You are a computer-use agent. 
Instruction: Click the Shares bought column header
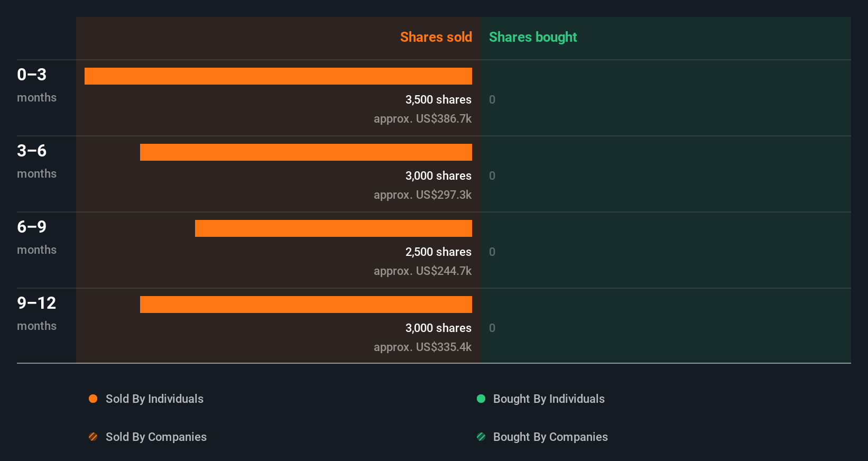click(533, 37)
